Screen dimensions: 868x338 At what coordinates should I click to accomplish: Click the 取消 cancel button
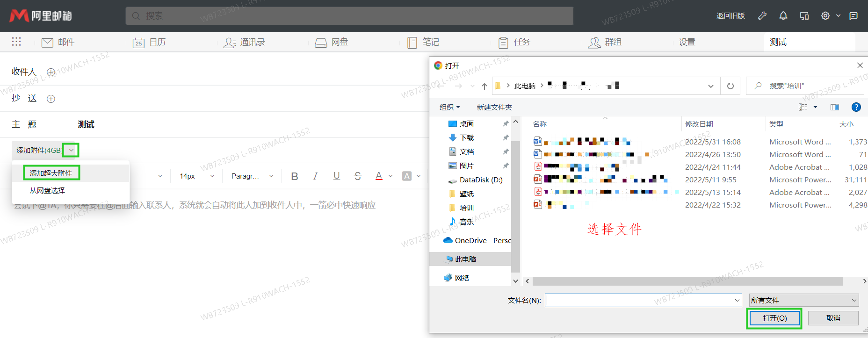coord(833,318)
